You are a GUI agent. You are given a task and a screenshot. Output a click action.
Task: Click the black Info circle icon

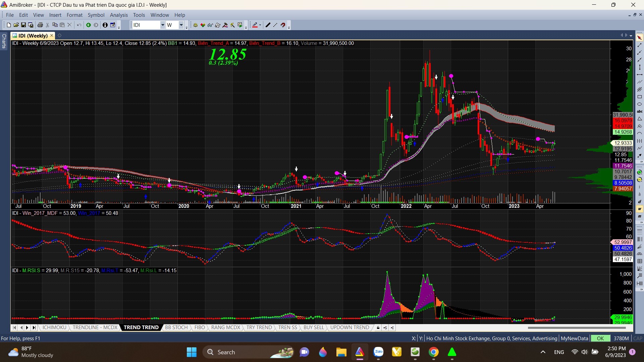click(x=105, y=25)
